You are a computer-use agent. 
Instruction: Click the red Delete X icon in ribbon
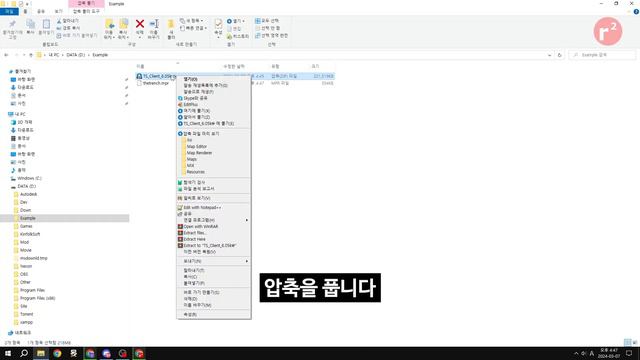[x=140, y=24]
